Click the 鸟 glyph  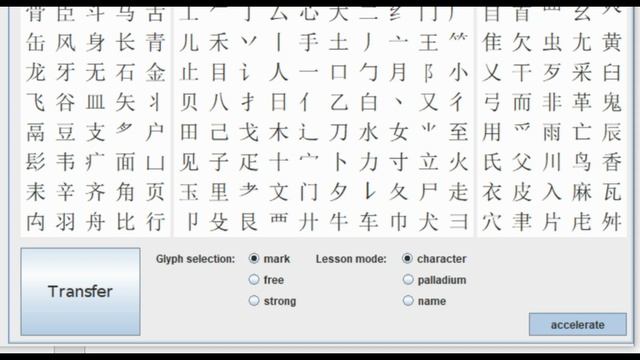pos(582,162)
